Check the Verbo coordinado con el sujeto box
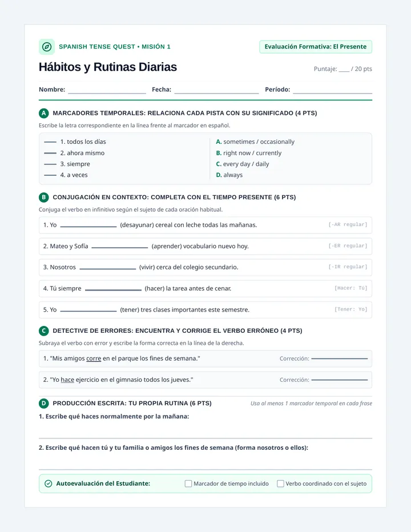This screenshot has height=532, width=411. pyautogui.click(x=280, y=483)
